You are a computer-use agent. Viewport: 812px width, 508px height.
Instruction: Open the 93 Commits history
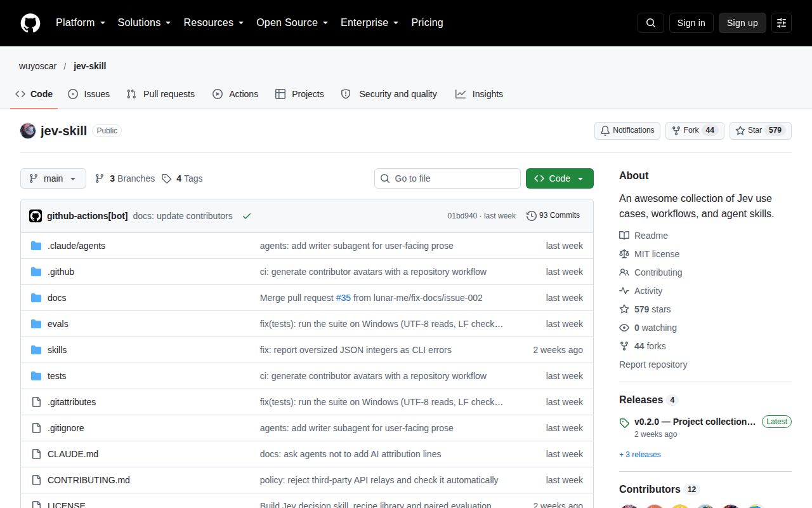553,216
